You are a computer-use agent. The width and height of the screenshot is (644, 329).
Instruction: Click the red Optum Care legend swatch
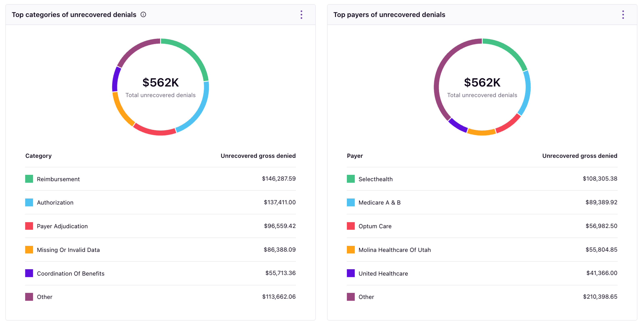351,226
